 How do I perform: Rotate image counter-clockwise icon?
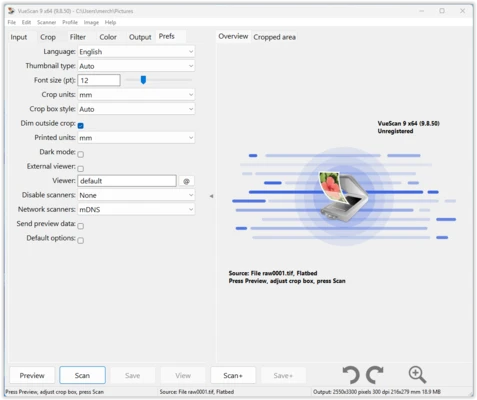[x=351, y=375]
